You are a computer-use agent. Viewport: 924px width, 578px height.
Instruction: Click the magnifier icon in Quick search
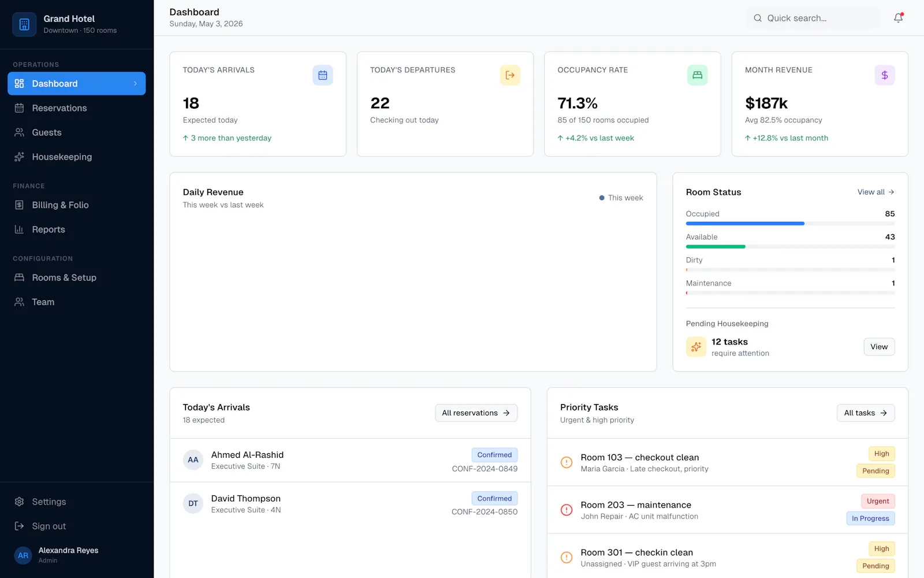(758, 18)
